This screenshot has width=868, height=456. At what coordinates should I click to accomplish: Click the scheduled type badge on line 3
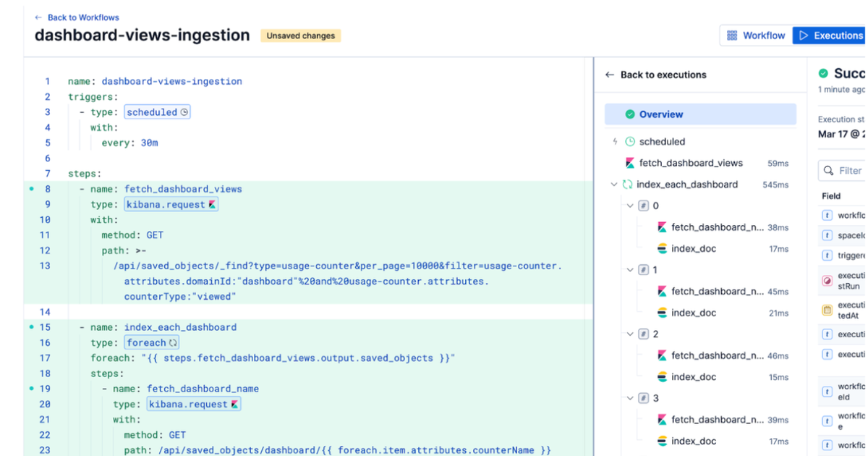tap(158, 112)
